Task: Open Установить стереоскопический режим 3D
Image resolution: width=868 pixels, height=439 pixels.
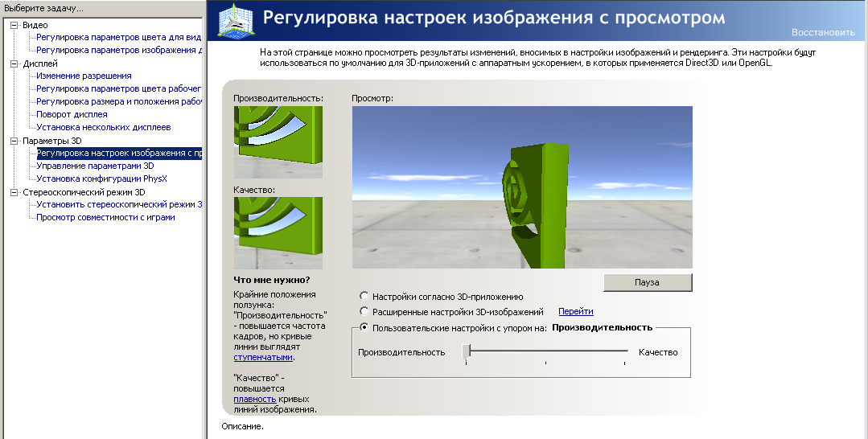Action: 118,204
